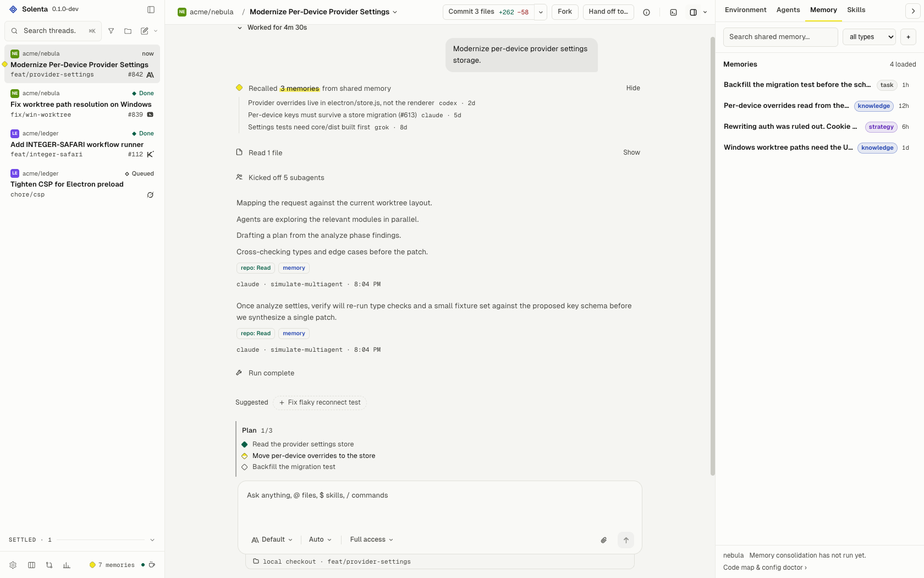924x578 pixels.
Task: Attach a file with paperclip icon
Action: tap(604, 540)
